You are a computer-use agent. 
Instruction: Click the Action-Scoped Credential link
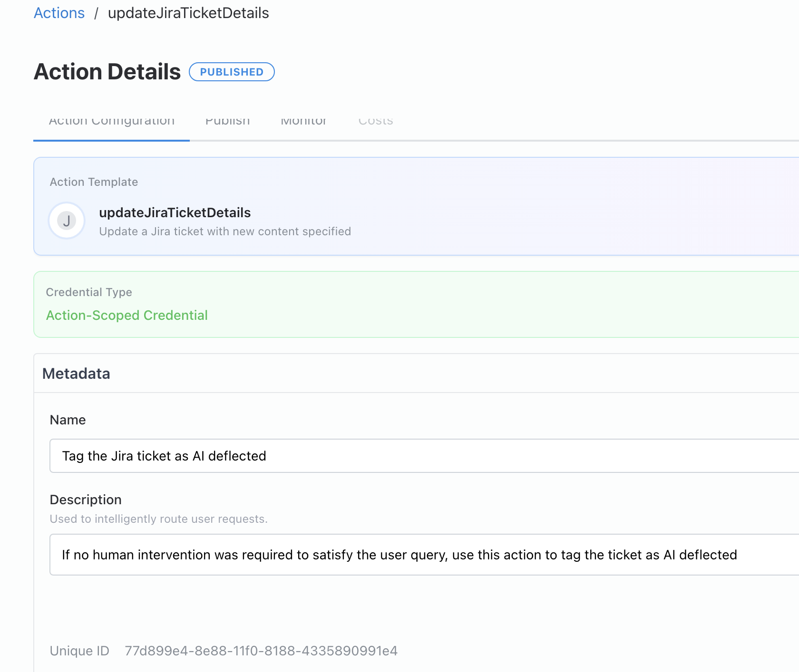click(x=127, y=315)
